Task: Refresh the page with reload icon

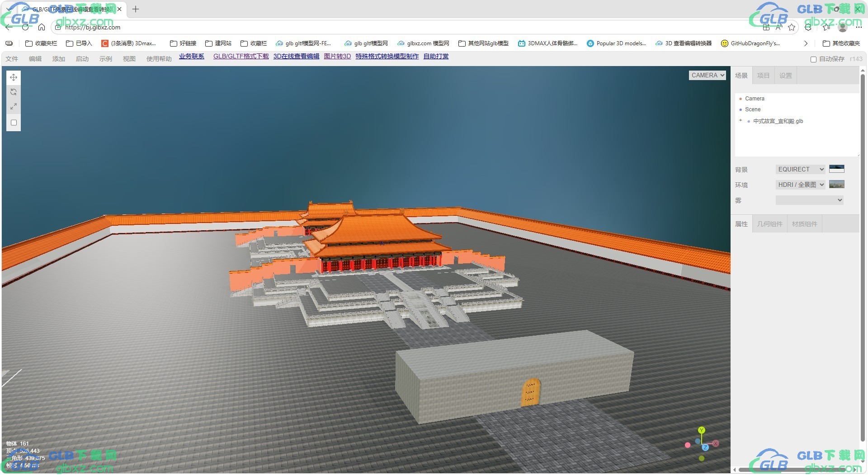Action: pyautogui.click(x=25, y=27)
